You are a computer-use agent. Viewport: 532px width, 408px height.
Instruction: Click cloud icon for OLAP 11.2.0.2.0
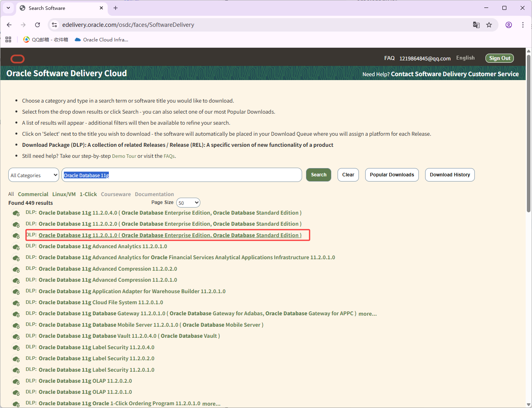point(16,381)
